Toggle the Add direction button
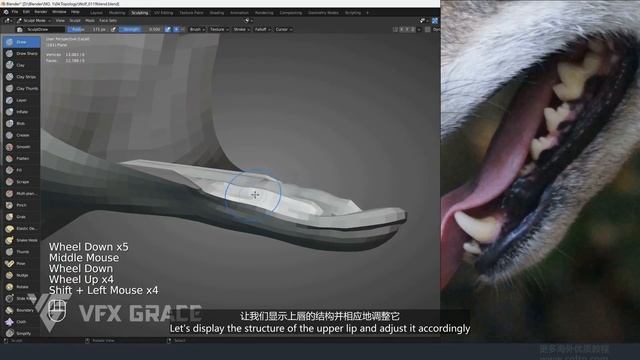Image resolution: width=640 pixels, height=360 pixels. pyautogui.click(x=176, y=29)
